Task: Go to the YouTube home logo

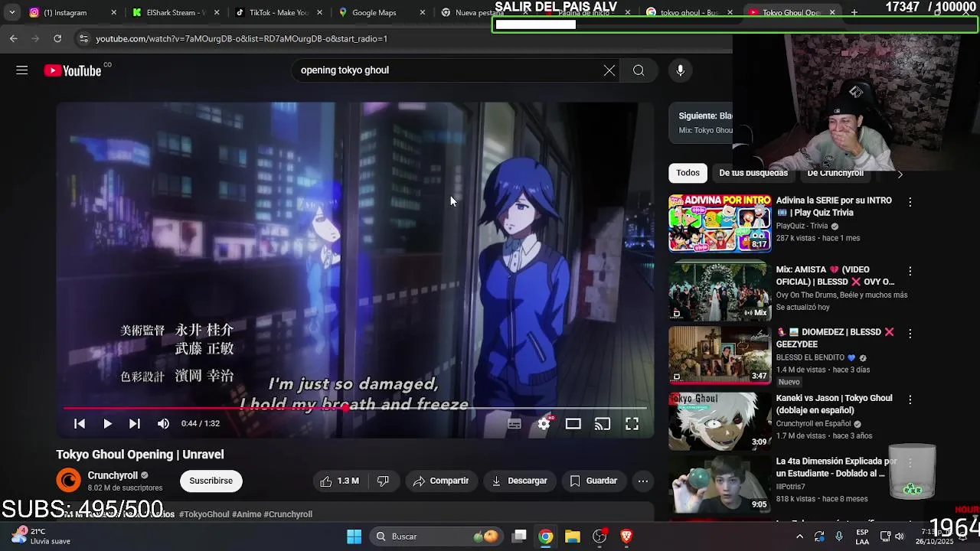Action: 73,70
